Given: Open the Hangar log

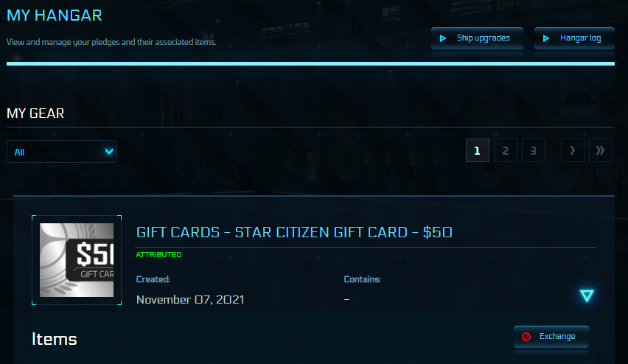Looking at the screenshot, I should (x=574, y=38).
